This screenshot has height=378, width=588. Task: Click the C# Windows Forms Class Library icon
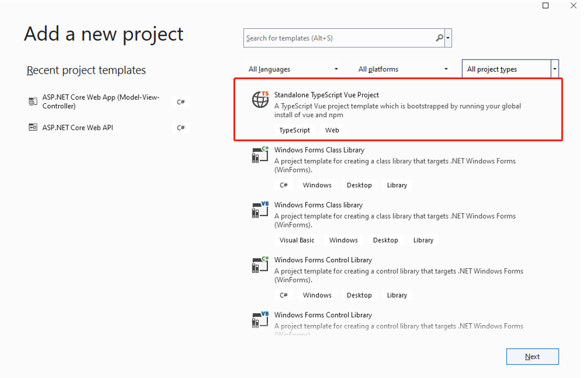coord(260,155)
